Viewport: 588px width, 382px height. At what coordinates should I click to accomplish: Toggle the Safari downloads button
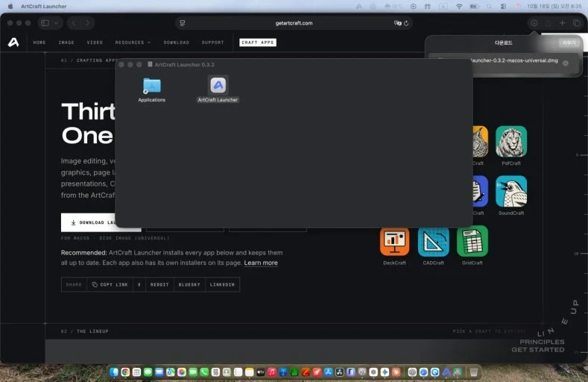[x=534, y=23]
